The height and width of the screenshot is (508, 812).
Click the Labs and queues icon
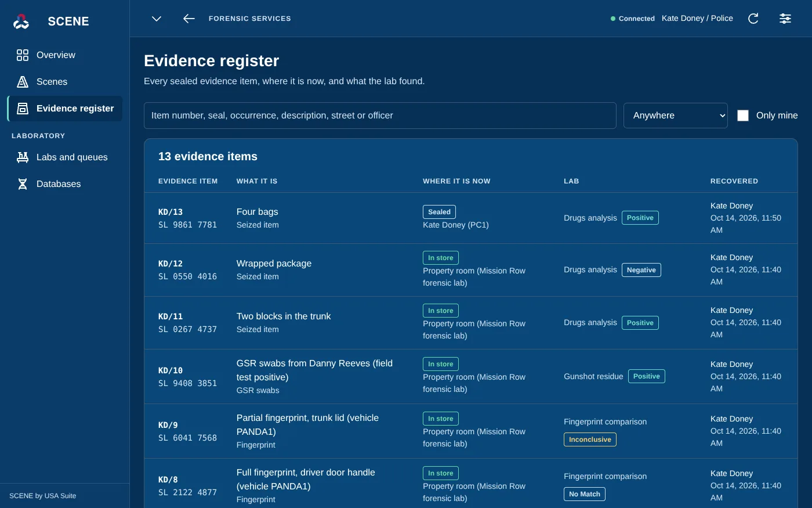click(23, 157)
